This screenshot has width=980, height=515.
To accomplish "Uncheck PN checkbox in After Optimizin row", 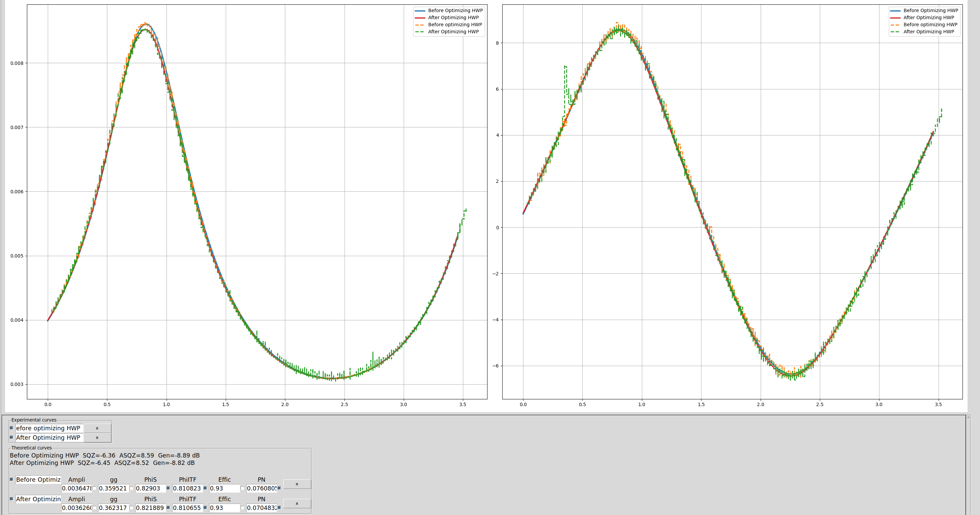I will click(x=279, y=508).
